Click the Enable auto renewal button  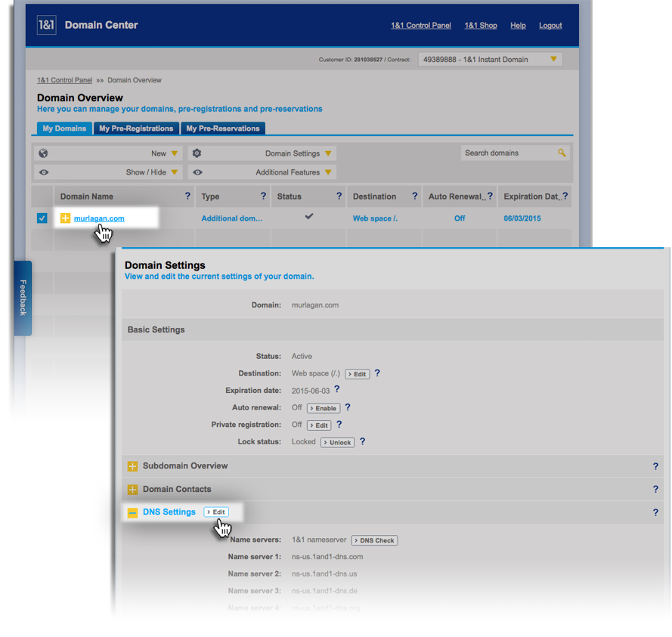pos(324,408)
